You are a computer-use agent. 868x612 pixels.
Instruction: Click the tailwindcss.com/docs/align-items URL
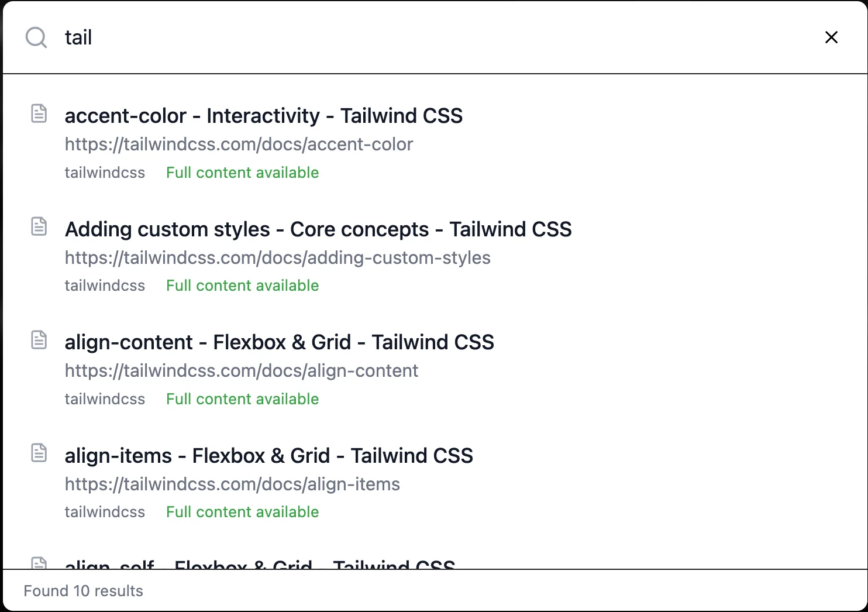click(x=232, y=484)
